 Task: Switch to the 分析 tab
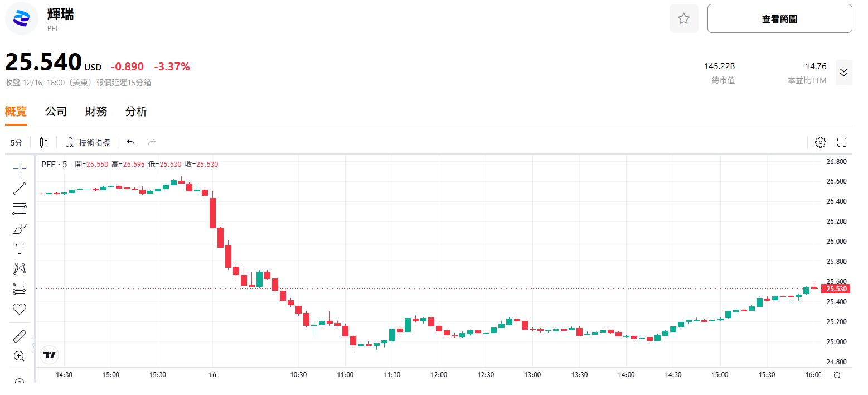pyautogui.click(x=136, y=112)
